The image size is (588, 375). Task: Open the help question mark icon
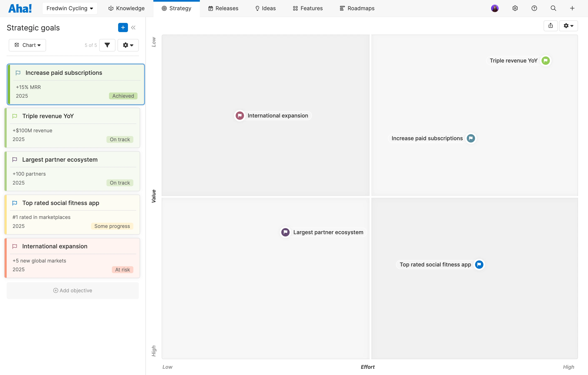534,8
